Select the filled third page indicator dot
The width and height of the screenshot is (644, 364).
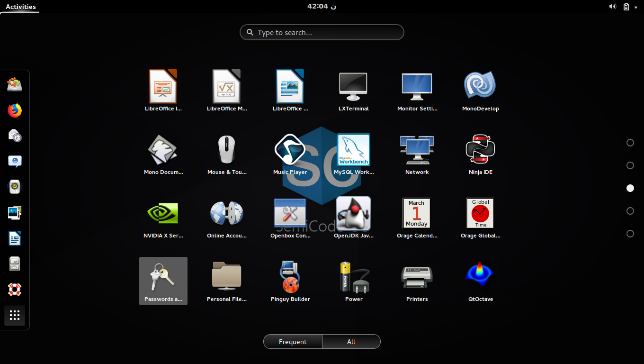pos(630,188)
